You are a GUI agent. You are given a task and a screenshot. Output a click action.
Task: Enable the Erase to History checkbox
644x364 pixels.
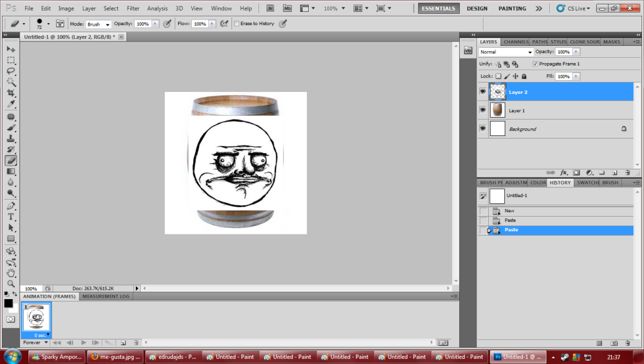pos(236,23)
